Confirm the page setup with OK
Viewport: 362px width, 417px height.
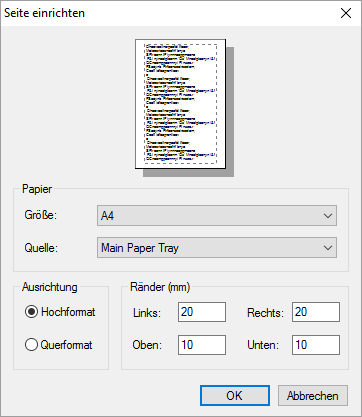pos(235,396)
